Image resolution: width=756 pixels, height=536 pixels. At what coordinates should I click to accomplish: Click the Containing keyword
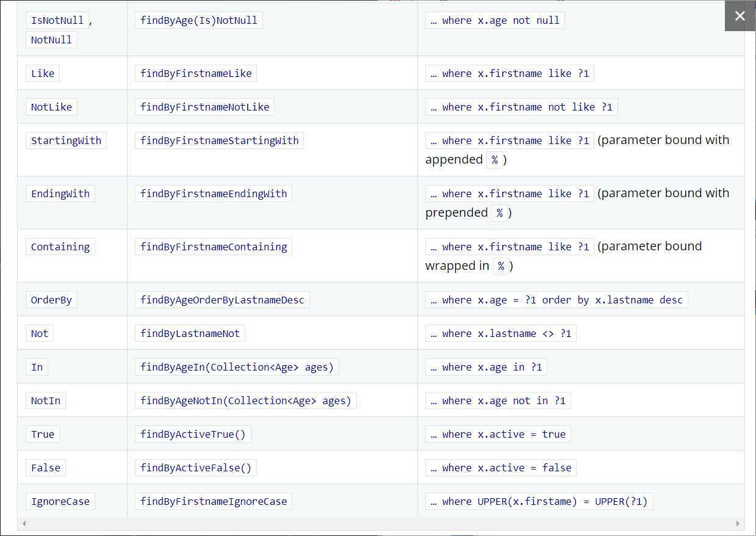pyautogui.click(x=60, y=247)
